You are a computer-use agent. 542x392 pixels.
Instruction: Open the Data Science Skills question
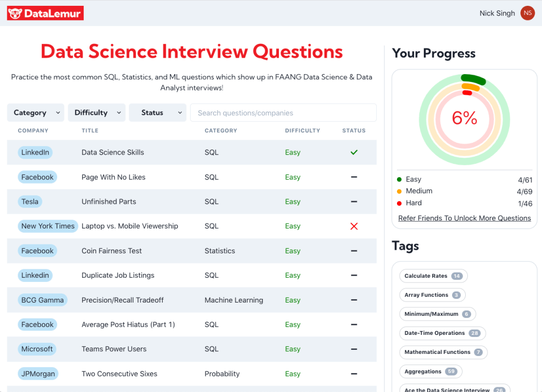click(x=113, y=152)
